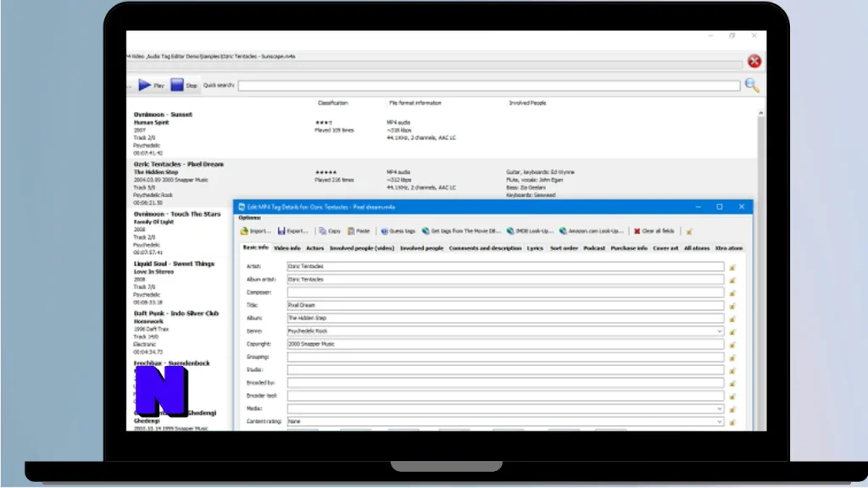The height and width of the screenshot is (488, 868).
Task: Click the icon beside the Album field
Action: (x=732, y=319)
